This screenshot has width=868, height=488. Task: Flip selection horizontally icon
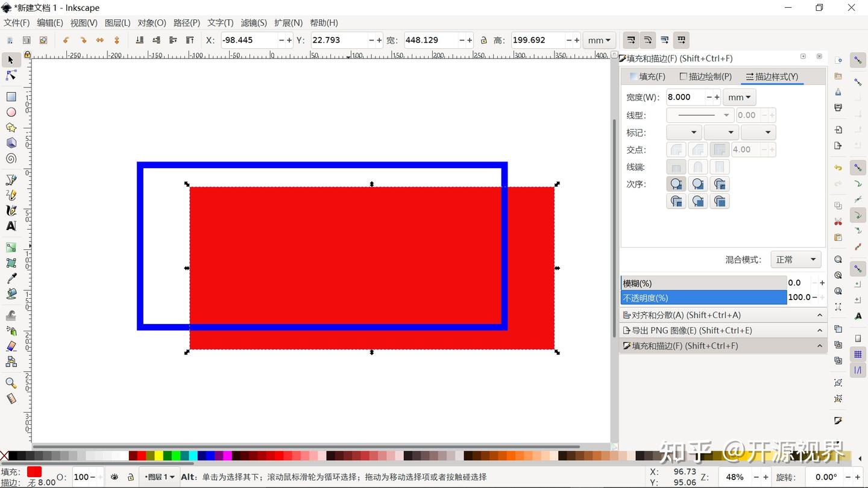100,40
